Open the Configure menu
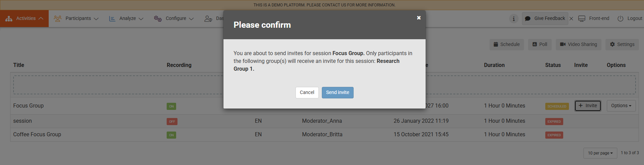The height and width of the screenshot is (165, 644). tap(174, 19)
